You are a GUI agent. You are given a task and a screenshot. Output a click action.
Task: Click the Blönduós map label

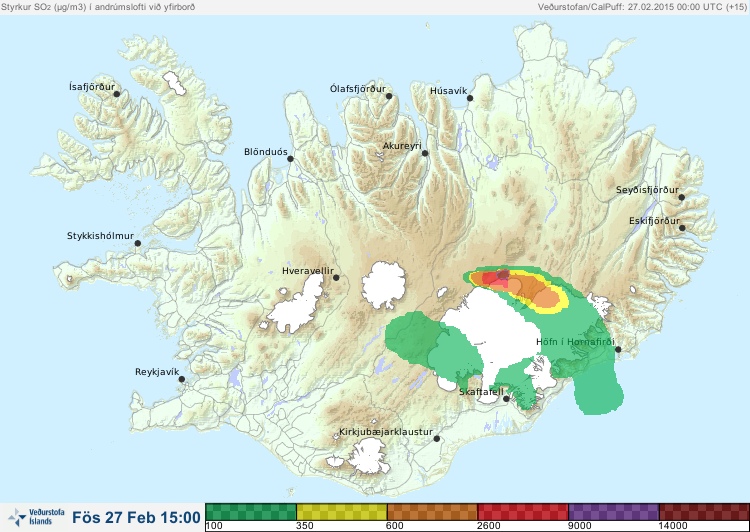point(266,152)
